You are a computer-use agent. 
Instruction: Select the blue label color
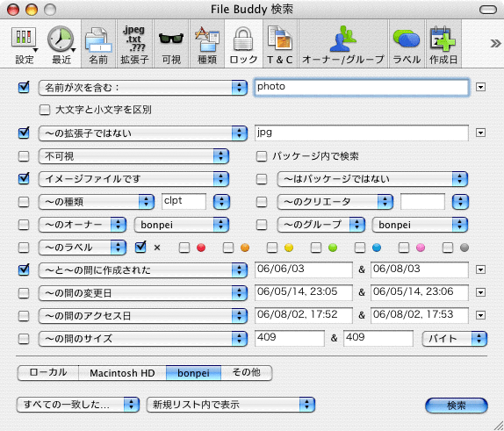tap(360, 248)
